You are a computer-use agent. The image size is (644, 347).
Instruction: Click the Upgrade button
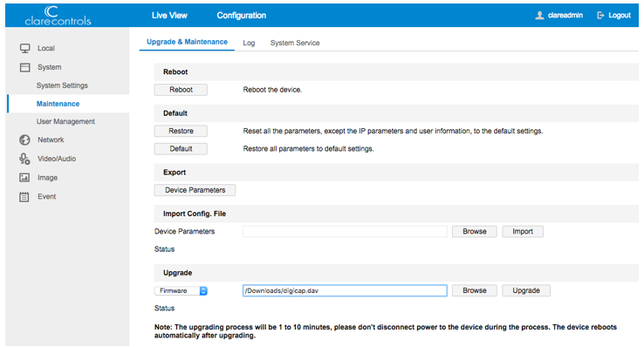526,290
